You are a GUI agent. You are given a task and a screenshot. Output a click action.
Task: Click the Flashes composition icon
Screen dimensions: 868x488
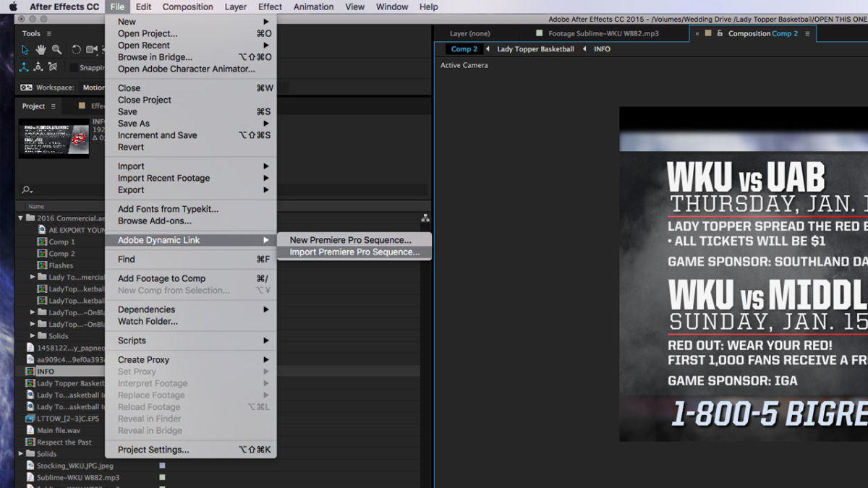[42, 265]
